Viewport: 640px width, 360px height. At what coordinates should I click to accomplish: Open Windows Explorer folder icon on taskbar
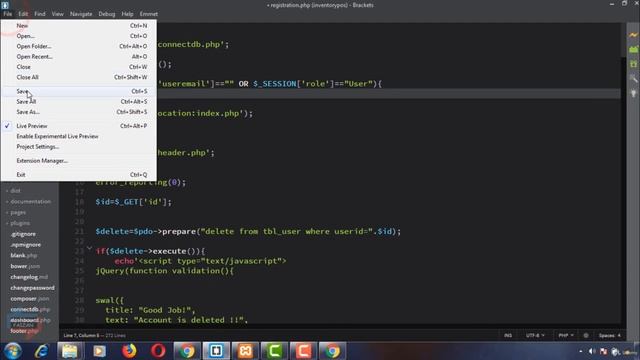(70, 351)
